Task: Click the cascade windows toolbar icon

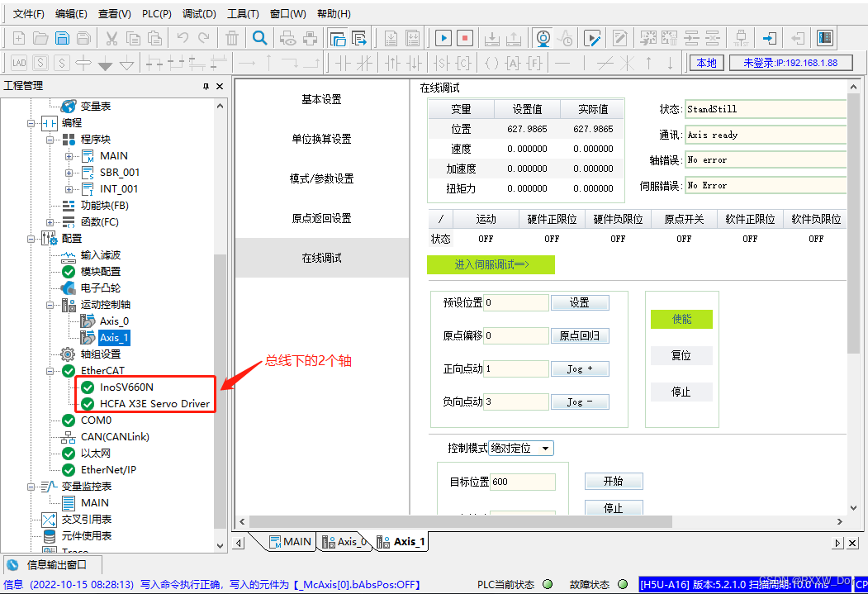Action: point(338,38)
